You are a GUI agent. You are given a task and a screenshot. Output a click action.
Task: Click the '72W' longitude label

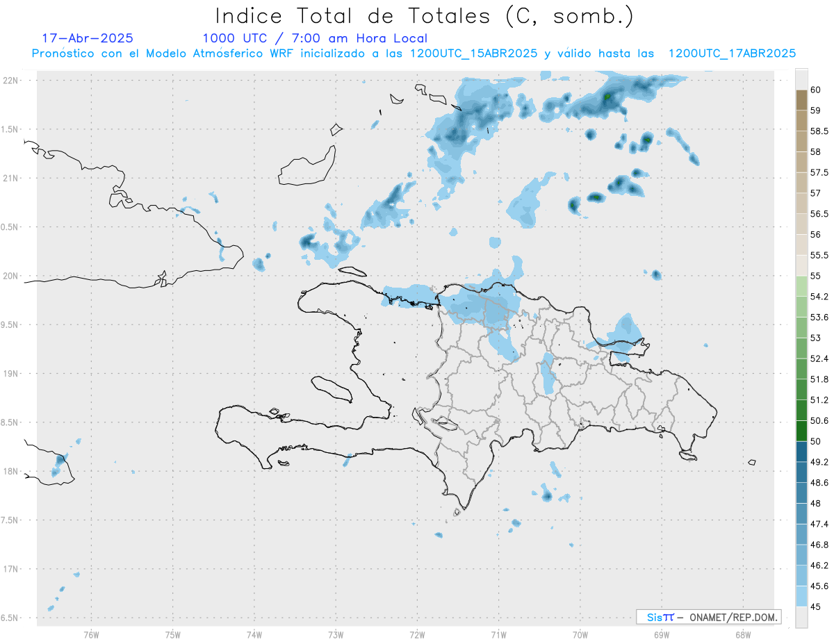417,635
